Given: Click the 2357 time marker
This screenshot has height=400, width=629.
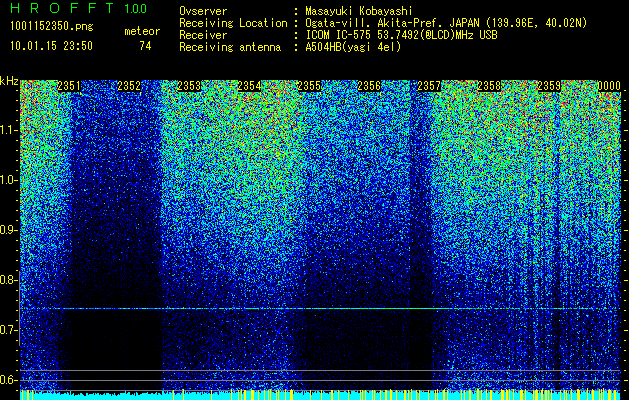Looking at the screenshot, I should point(429,86).
